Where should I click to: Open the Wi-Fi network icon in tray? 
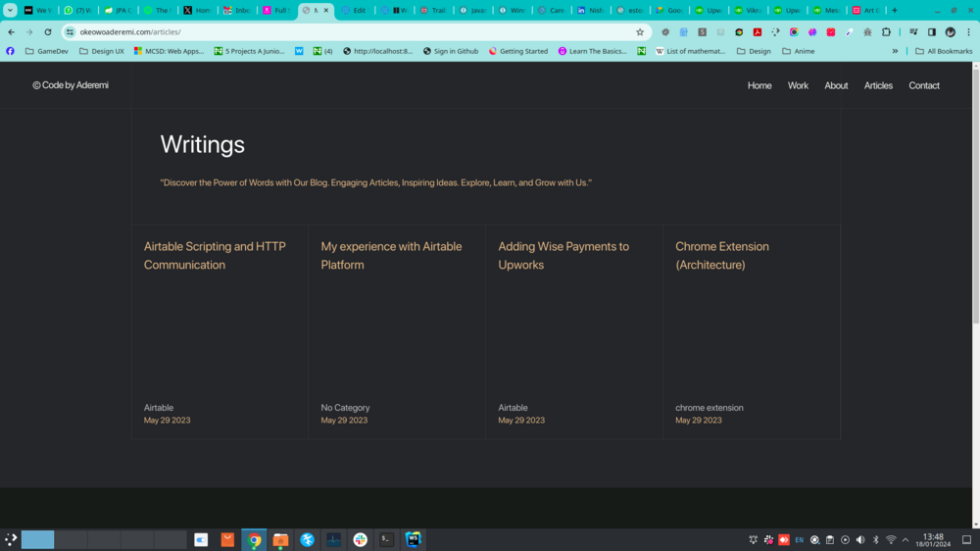click(891, 540)
